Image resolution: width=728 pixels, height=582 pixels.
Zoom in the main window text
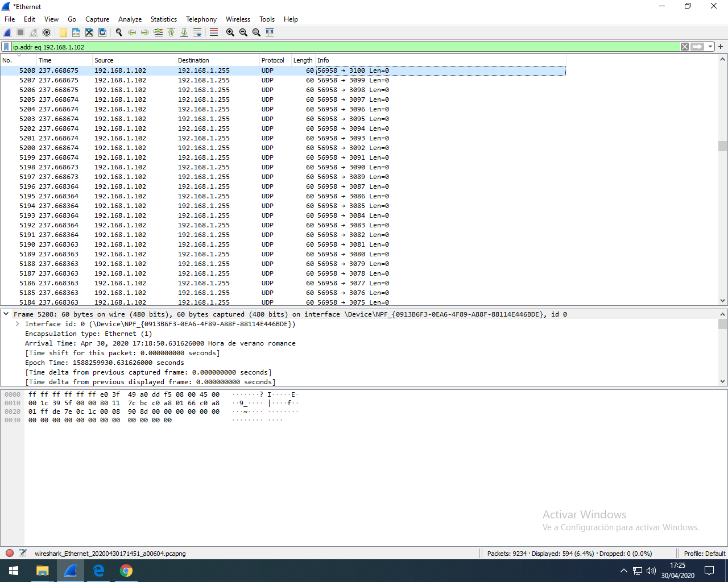[230, 32]
